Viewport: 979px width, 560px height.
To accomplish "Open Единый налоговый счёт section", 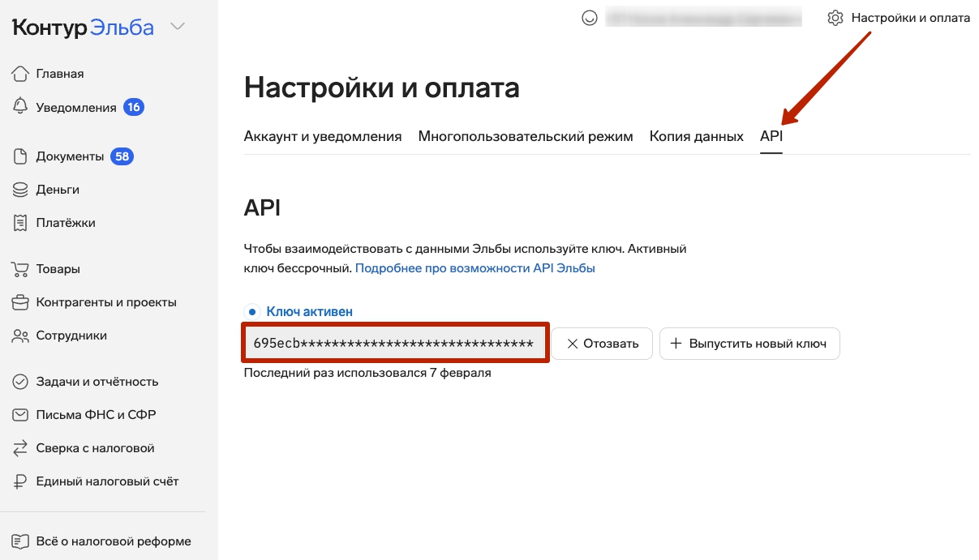I will [107, 481].
